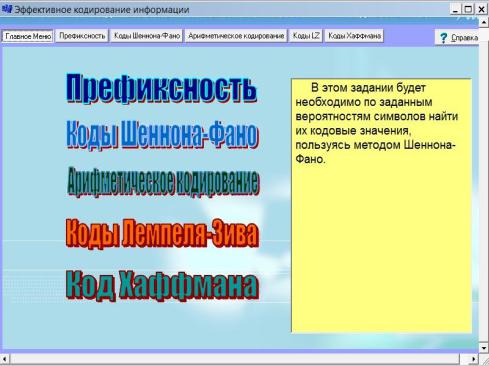Open the Коды Лемпеля-Зива heading
The height and width of the screenshot is (366, 489).
162,233
